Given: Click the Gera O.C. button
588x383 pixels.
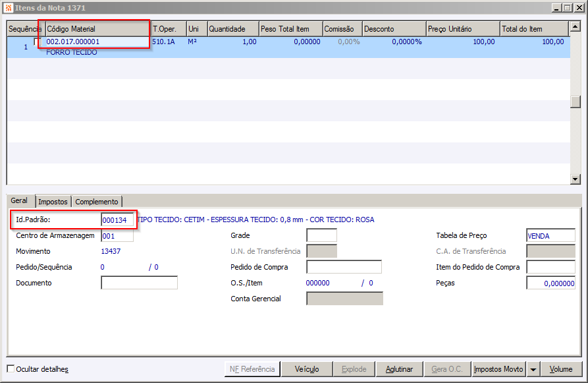Looking at the screenshot, I should point(447,369).
